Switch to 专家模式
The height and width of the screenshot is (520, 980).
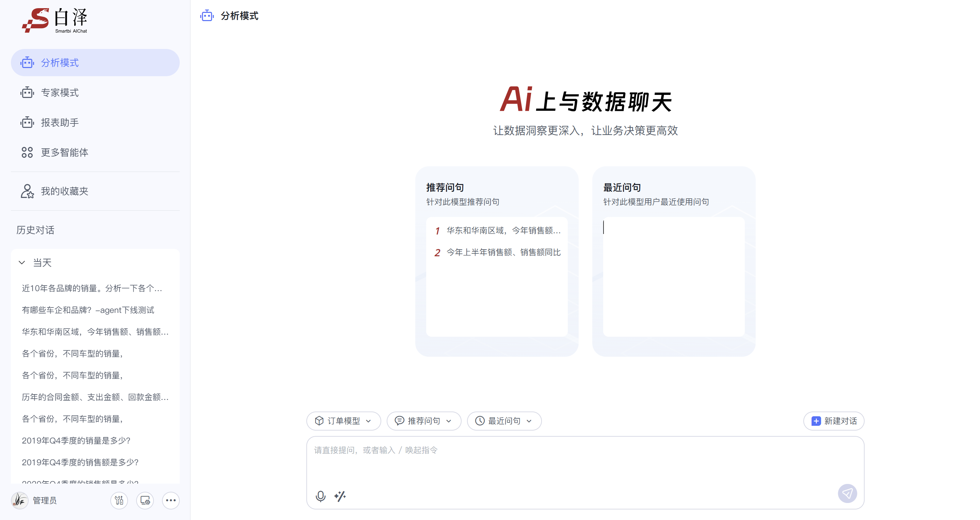[x=95, y=93]
